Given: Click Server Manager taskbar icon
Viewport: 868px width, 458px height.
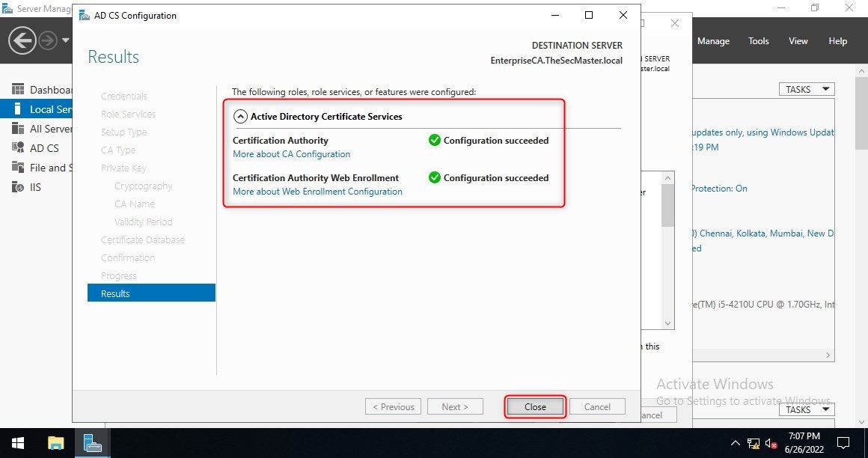Looking at the screenshot, I should pos(93,443).
